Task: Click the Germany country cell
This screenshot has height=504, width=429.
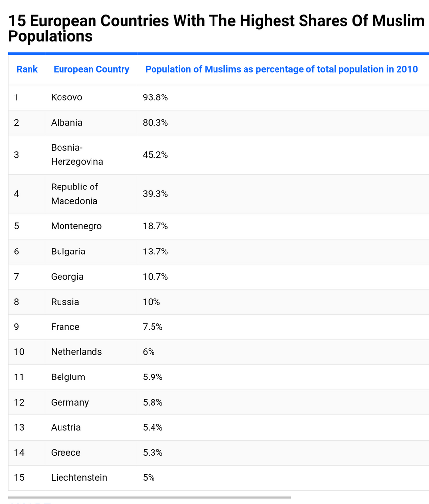Action: [70, 402]
